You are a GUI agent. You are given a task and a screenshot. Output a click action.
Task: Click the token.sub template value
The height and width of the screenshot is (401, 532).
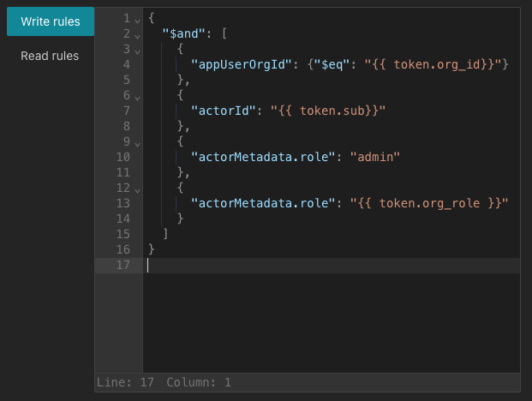(328, 111)
